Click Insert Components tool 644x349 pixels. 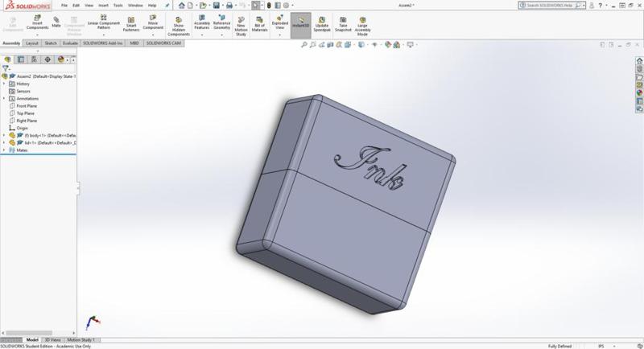[x=37, y=23]
